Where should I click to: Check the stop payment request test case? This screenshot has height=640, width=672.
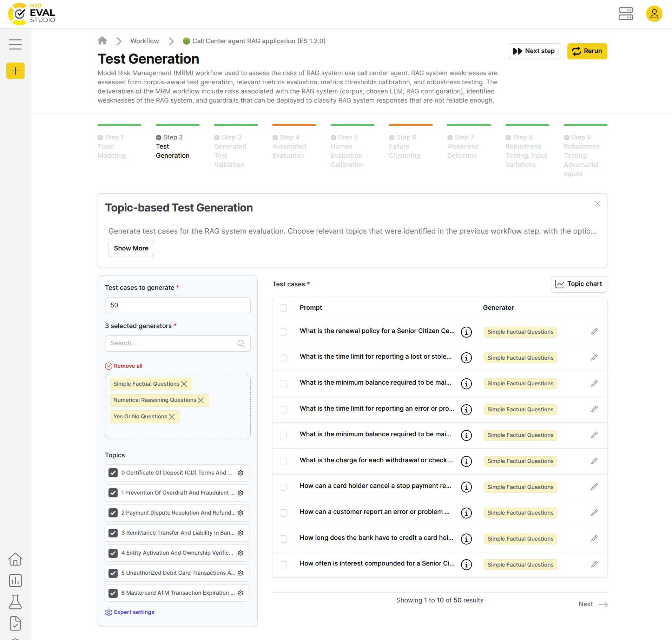point(283,487)
